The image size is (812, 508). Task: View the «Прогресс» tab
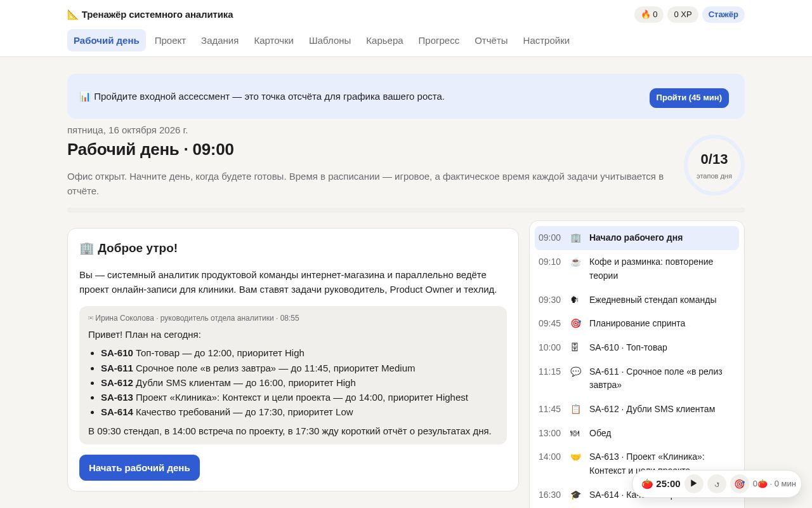tap(439, 41)
